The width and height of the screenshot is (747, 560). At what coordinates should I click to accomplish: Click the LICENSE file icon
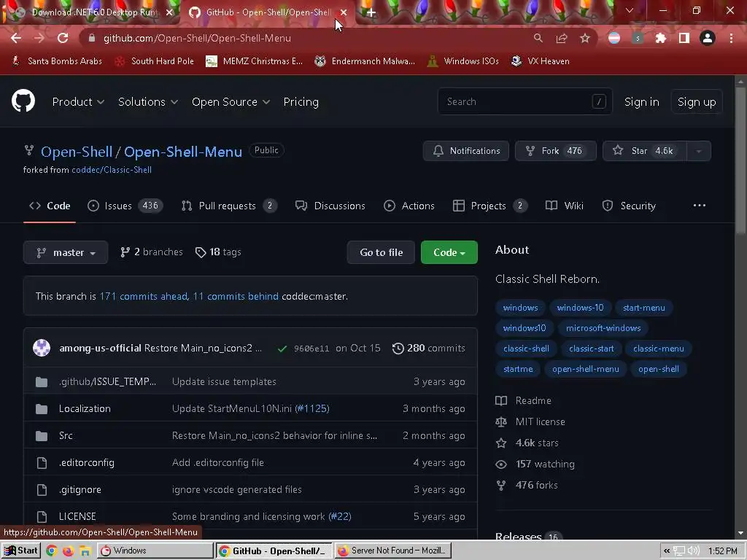(x=42, y=516)
